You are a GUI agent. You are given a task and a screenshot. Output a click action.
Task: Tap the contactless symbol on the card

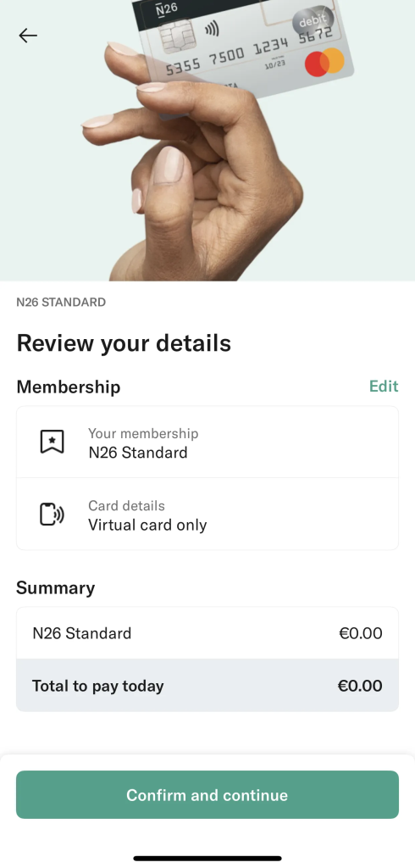[212, 28]
